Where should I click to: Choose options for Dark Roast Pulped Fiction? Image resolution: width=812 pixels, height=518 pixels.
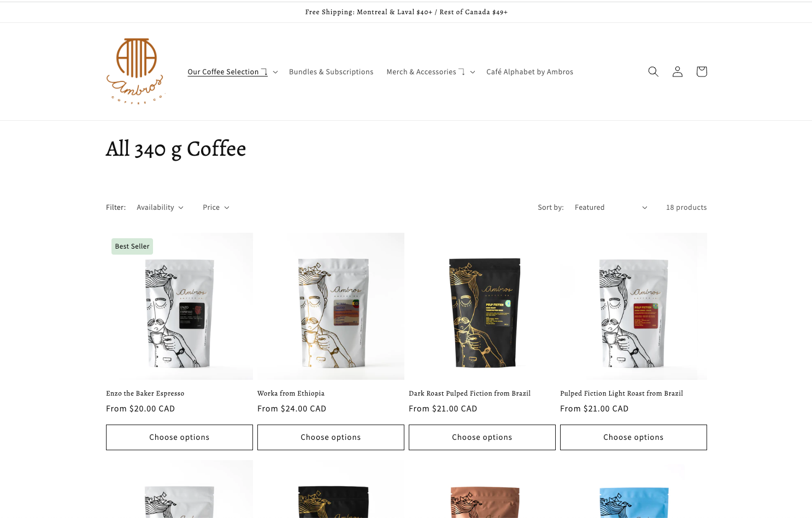[482, 437]
